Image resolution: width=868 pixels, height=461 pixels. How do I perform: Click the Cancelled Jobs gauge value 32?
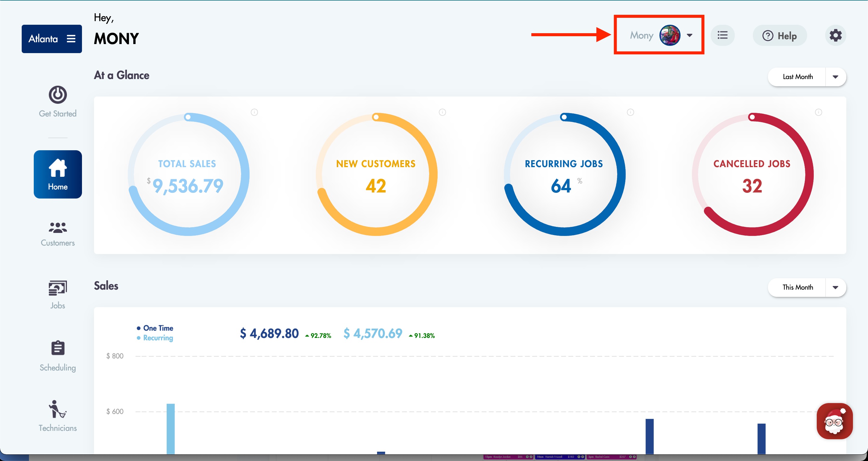tap(752, 186)
